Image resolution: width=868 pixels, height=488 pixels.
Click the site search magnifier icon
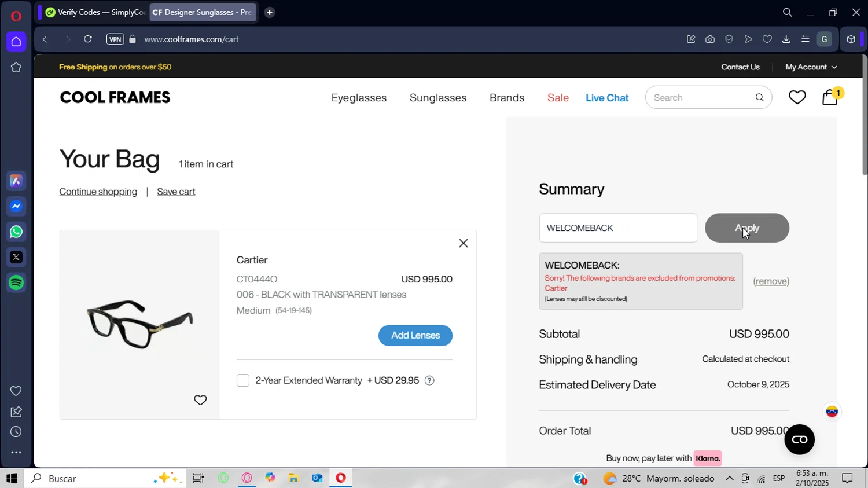point(760,97)
